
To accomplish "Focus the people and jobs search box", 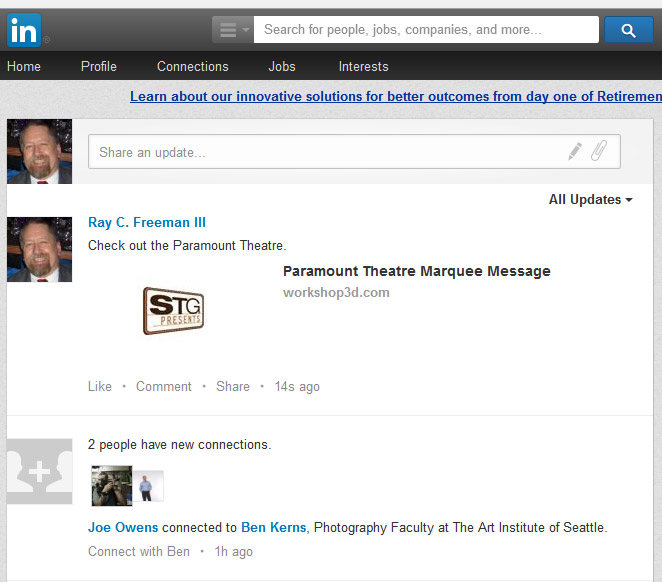I will [x=425, y=30].
